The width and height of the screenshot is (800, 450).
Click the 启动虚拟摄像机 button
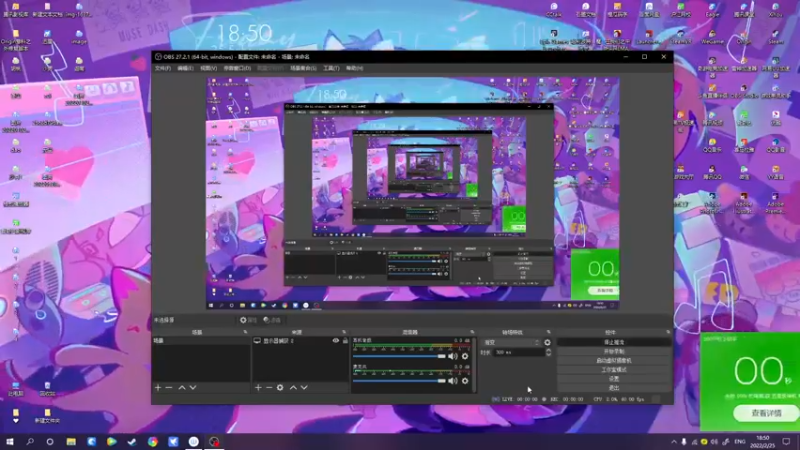coord(614,361)
